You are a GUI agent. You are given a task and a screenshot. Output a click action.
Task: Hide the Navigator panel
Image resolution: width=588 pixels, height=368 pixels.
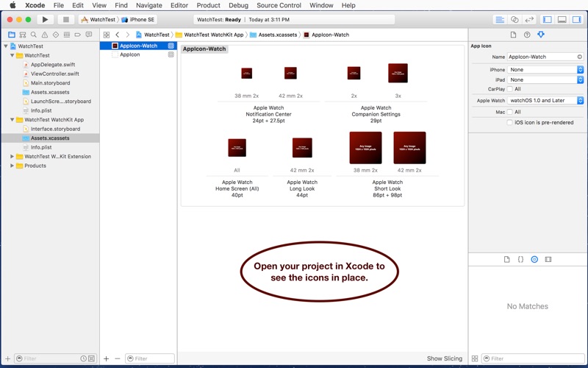pyautogui.click(x=548, y=19)
